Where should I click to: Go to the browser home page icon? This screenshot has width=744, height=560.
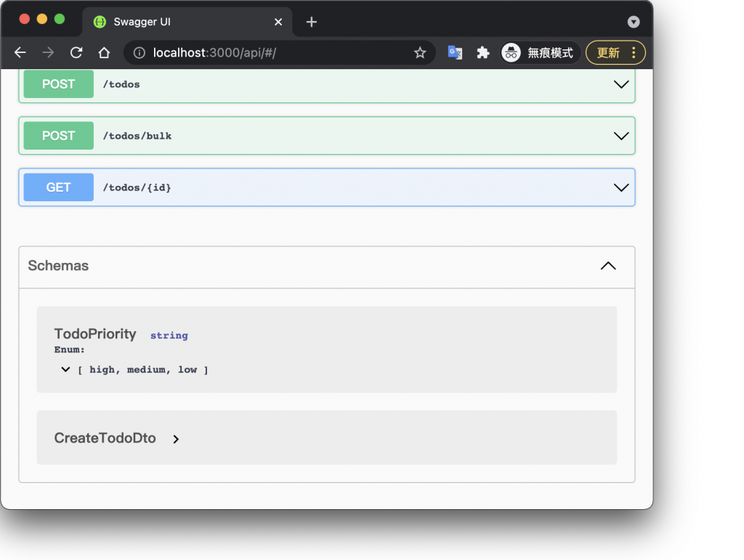[104, 52]
